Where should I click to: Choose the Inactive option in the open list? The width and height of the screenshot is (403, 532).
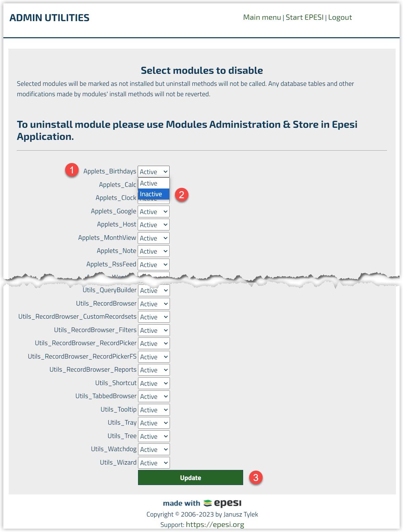coord(153,194)
